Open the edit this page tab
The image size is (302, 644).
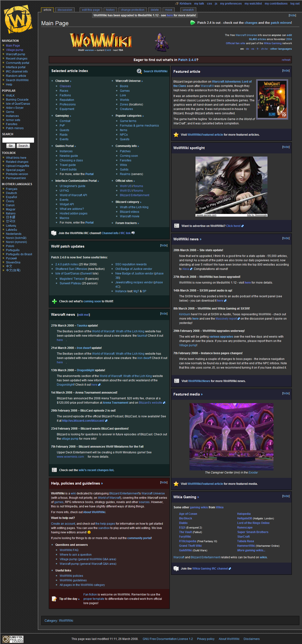91,10
